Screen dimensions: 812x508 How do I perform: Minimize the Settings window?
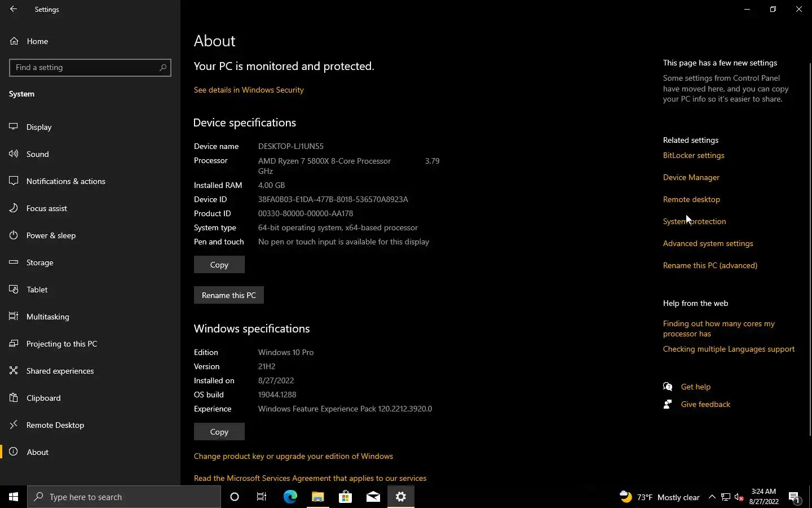click(x=747, y=9)
